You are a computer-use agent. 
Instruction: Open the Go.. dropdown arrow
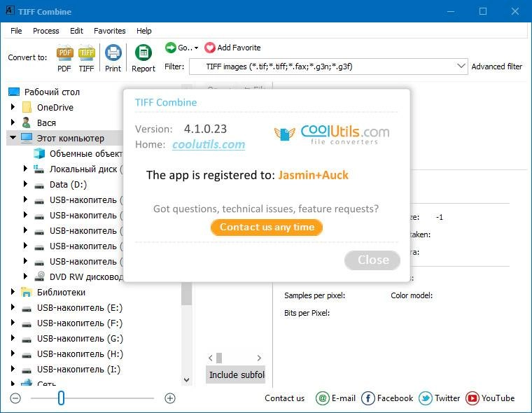pyautogui.click(x=197, y=48)
